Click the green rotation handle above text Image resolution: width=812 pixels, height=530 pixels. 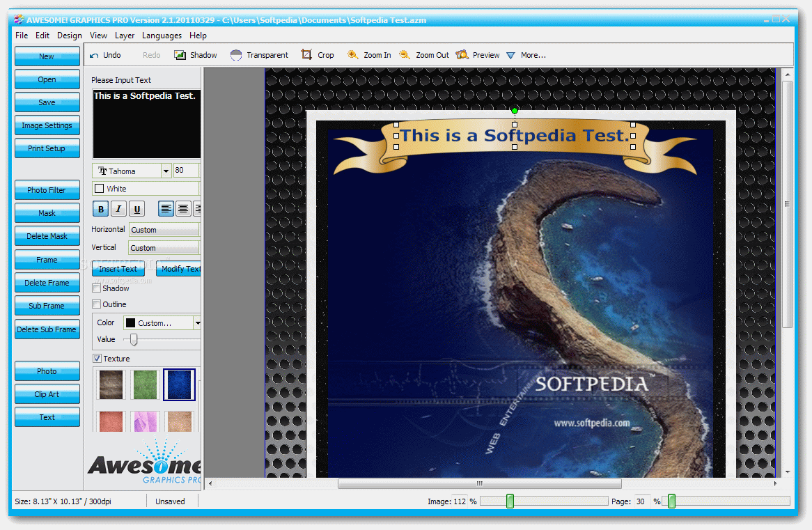(514, 110)
